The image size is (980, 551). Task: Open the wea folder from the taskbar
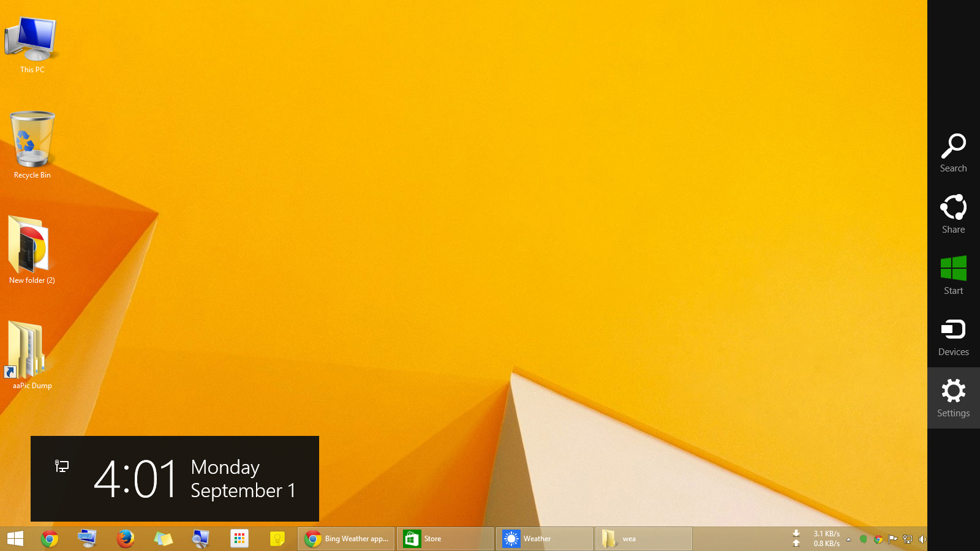[x=643, y=539]
